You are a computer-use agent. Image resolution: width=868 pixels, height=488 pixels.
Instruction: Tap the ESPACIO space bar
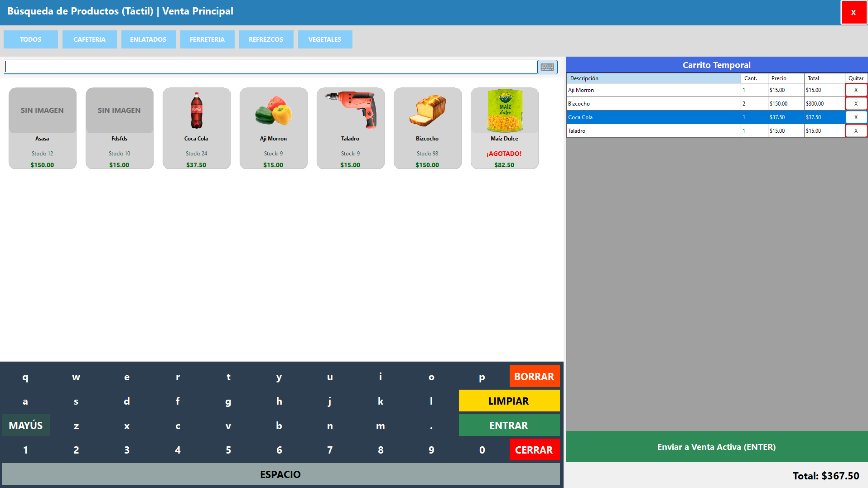click(x=281, y=474)
